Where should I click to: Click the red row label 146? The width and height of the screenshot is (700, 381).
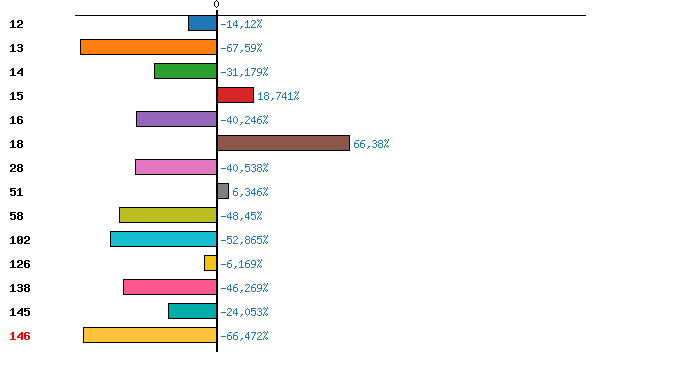tap(20, 336)
